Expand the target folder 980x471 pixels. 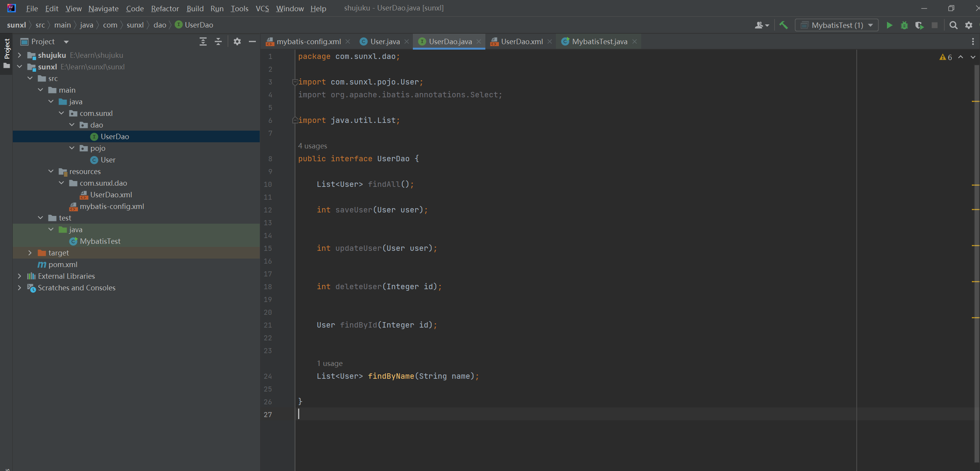pos(30,253)
